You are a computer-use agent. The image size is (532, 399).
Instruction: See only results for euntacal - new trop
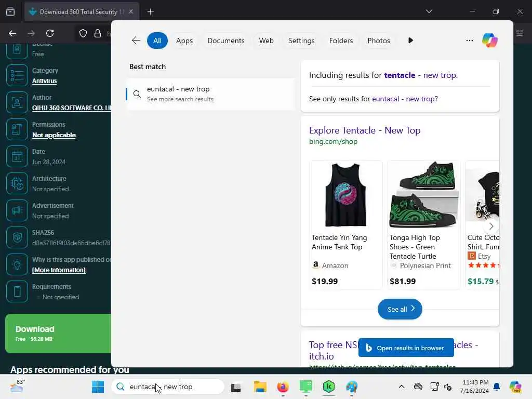coord(405,99)
